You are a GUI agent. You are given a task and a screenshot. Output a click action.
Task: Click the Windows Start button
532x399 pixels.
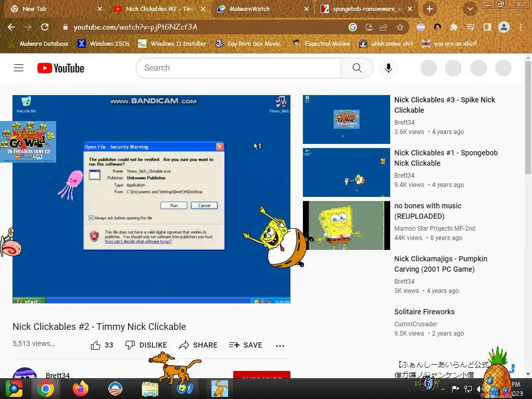[x=14, y=389]
